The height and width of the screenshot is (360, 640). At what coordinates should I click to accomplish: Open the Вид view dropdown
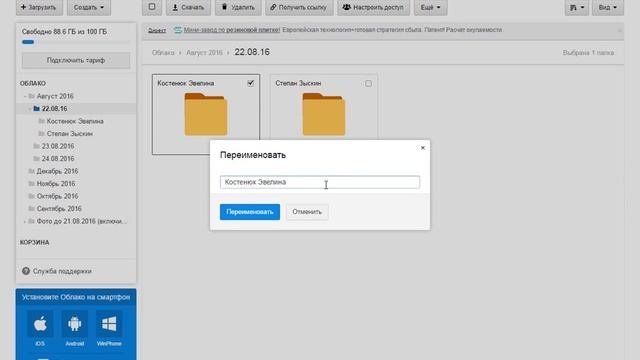pyautogui.click(x=607, y=7)
